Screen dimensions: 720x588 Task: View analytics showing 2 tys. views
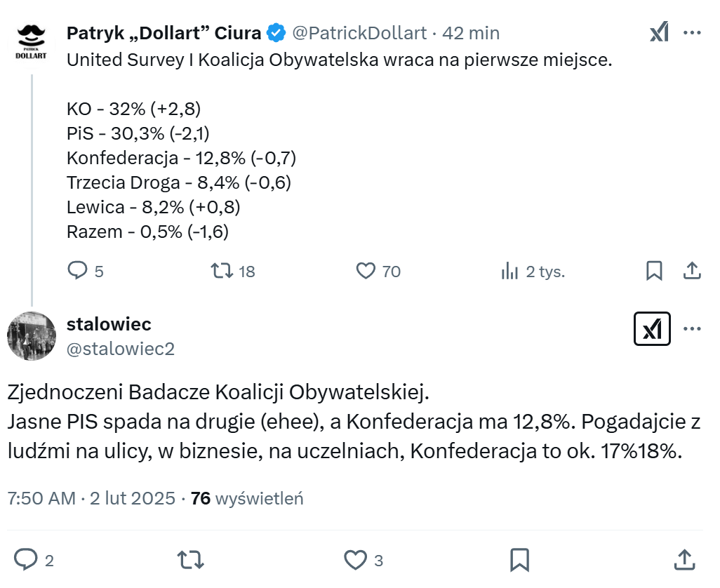(x=509, y=271)
